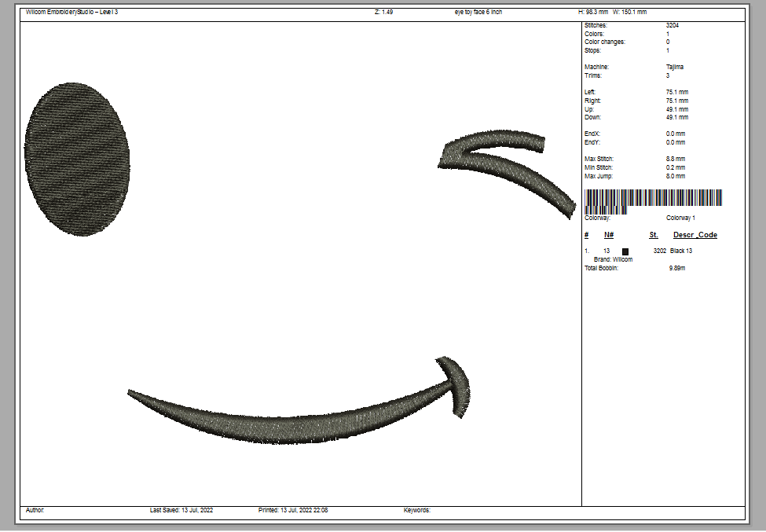Click the 'Stops:' label

pos(592,51)
